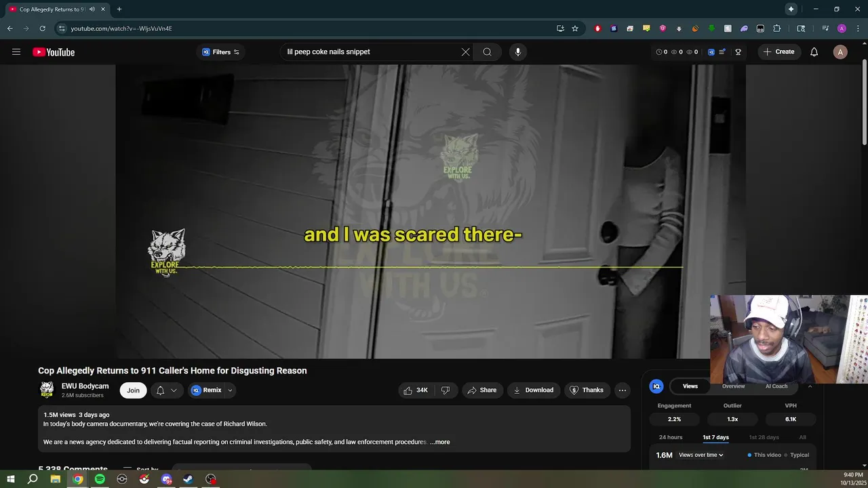The image size is (868, 488).
Task: Open Chrome media control icon
Action: [825, 28]
